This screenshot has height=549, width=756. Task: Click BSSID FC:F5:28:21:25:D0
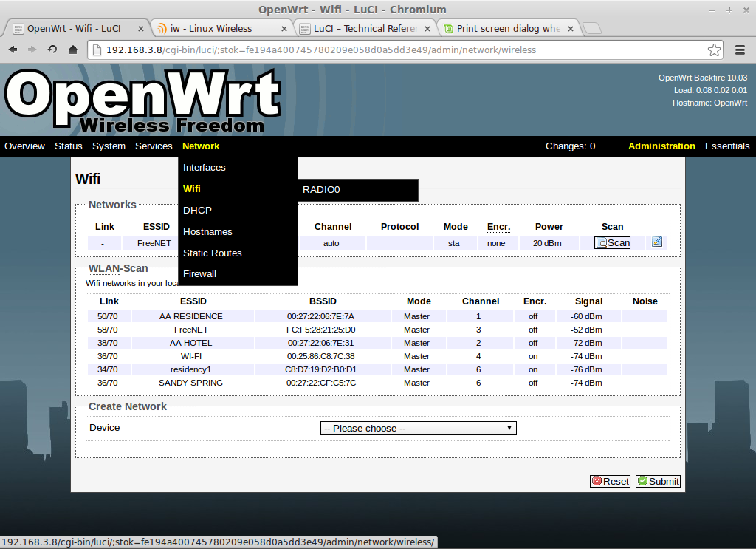[321, 330]
